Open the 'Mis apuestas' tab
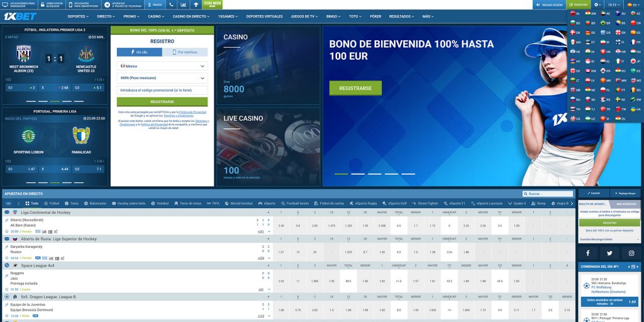 pos(625,204)
